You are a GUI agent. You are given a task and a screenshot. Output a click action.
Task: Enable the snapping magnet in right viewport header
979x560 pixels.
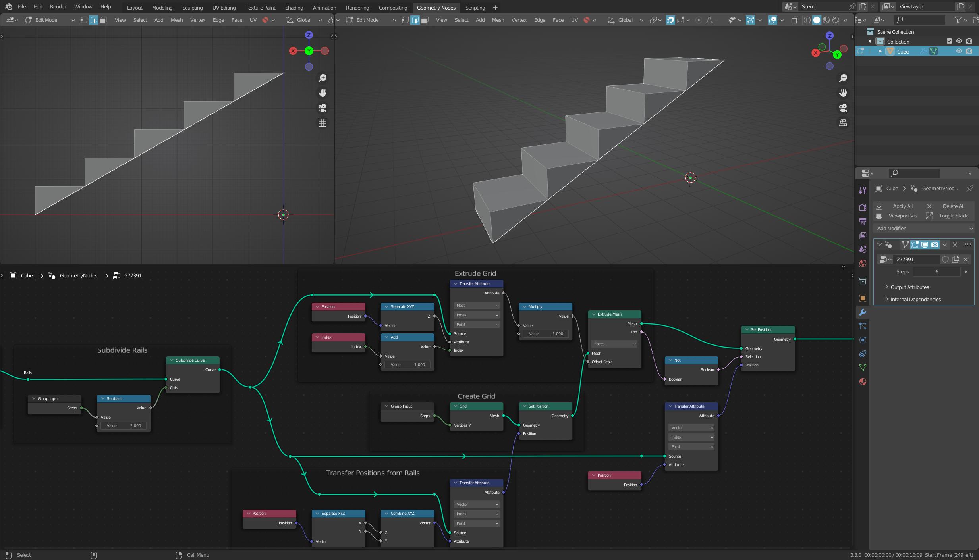670,20
